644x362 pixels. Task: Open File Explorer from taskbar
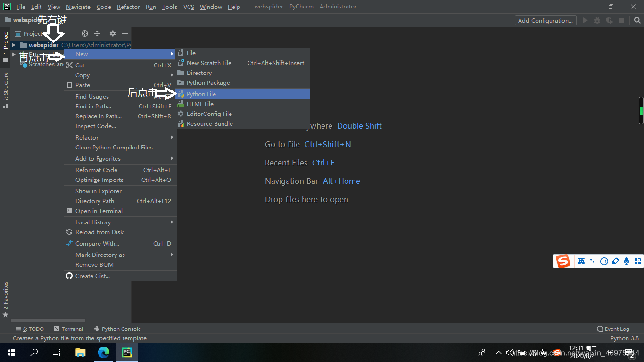pos(81,352)
